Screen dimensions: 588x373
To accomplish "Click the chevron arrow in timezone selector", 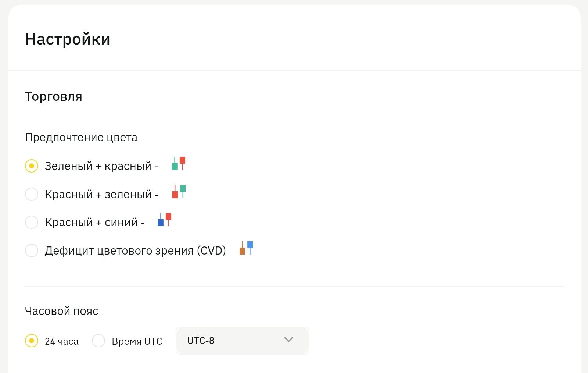I will (x=289, y=340).
